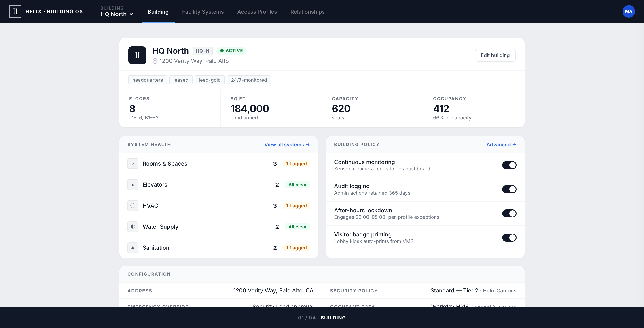Click the HQ North page heading
Image resolution: width=644 pixels, height=328 pixels.
170,51
